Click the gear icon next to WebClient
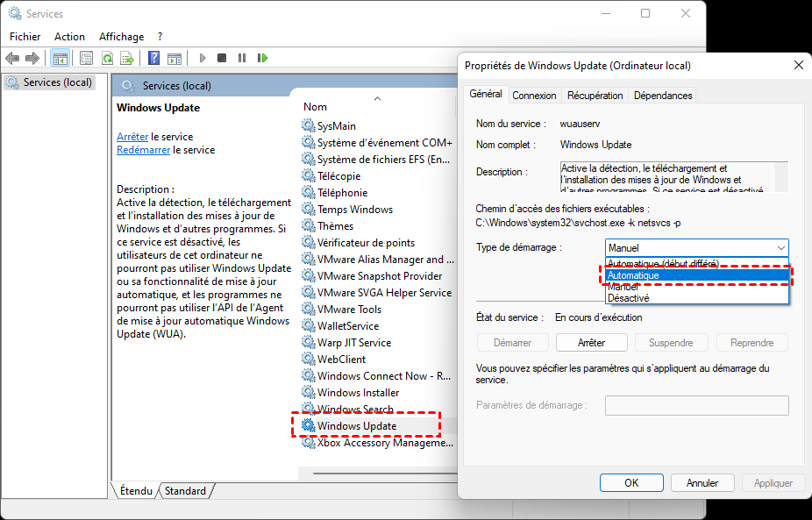Screen dimensions: 812x520 [308, 359]
